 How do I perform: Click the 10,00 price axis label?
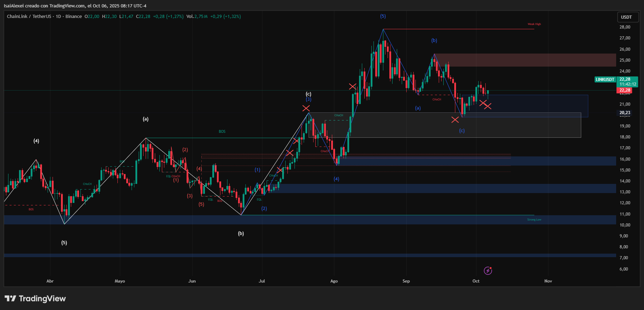click(x=625, y=225)
